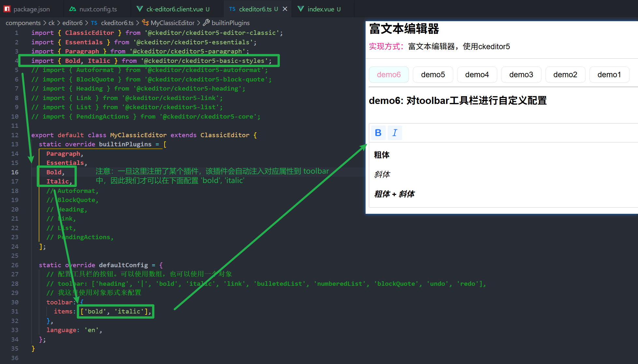Click the TS icon on the ckeditor6.ts tab
The height and width of the screenshot is (364, 638).
click(x=232, y=9)
